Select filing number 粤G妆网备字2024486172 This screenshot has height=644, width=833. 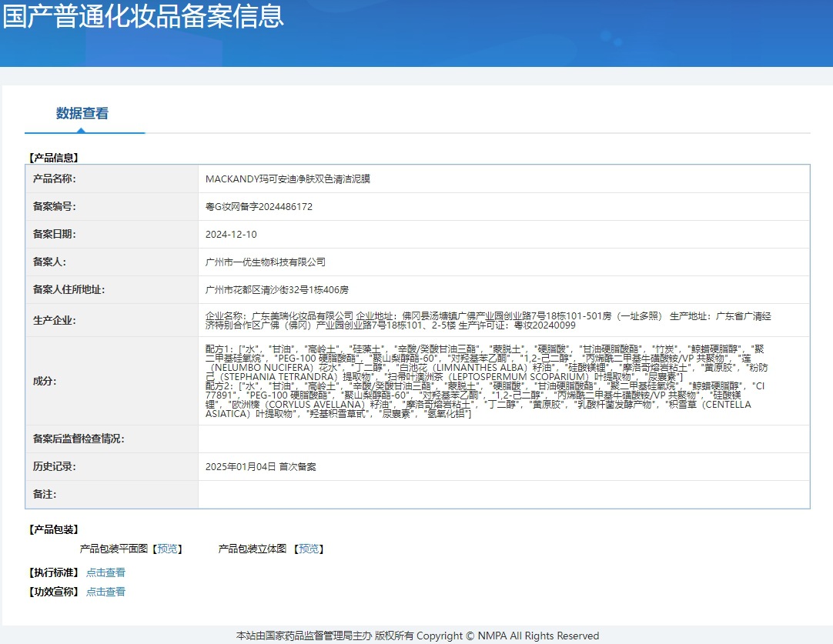[x=259, y=206]
